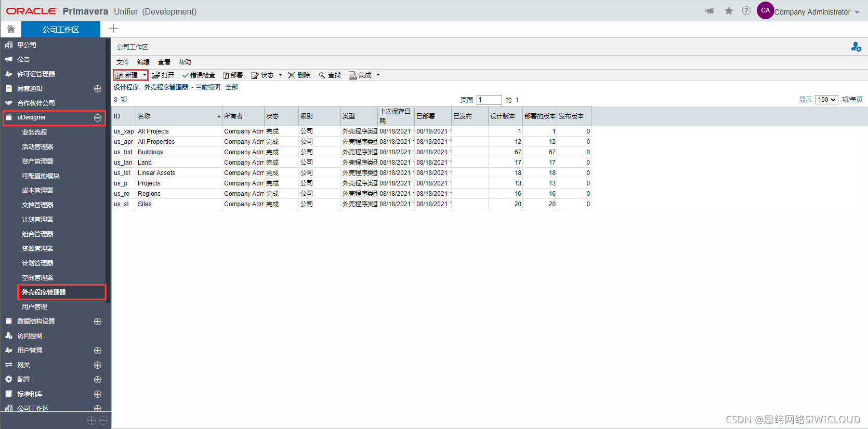The image size is (868, 429).
Task: Open the 集成 dropdown arrow
Action: click(x=378, y=75)
